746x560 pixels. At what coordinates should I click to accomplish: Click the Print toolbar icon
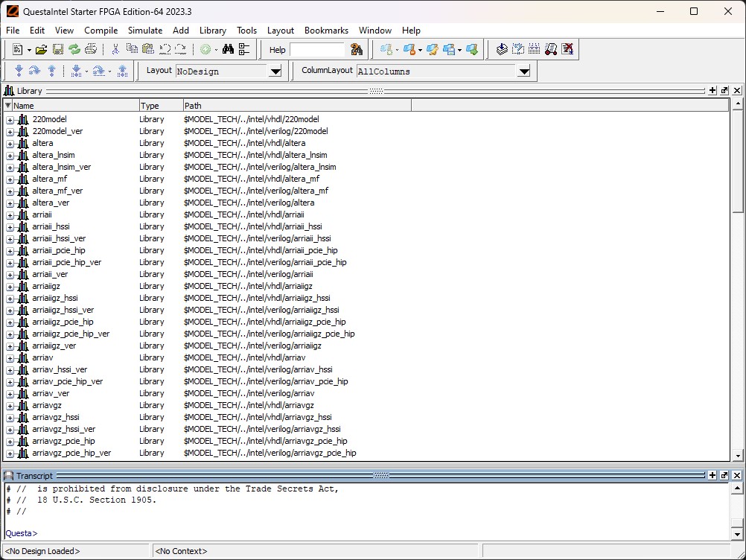coord(90,49)
